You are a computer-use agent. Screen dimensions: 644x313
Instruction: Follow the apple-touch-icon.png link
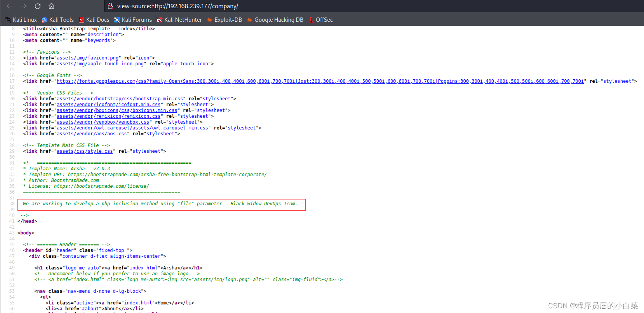[x=100, y=64]
